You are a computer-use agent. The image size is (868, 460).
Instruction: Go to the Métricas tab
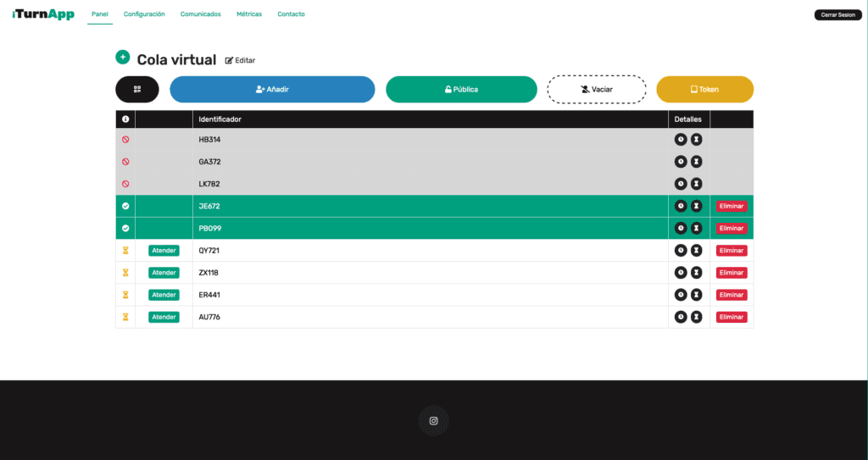[248, 14]
